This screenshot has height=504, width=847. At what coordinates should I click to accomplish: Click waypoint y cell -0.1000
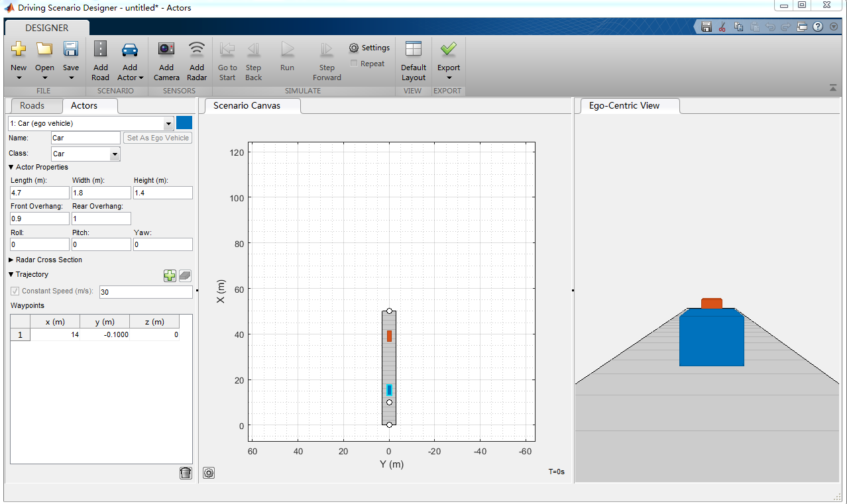point(105,335)
